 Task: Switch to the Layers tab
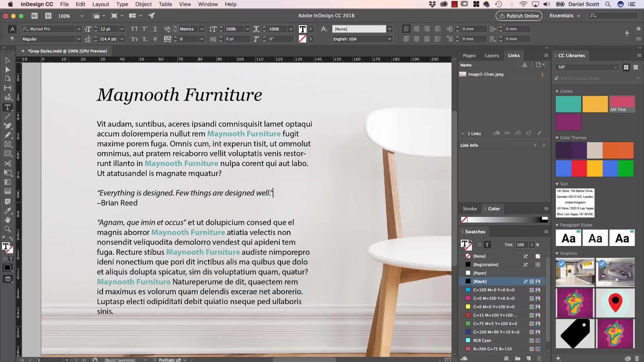click(x=491, y=56)
